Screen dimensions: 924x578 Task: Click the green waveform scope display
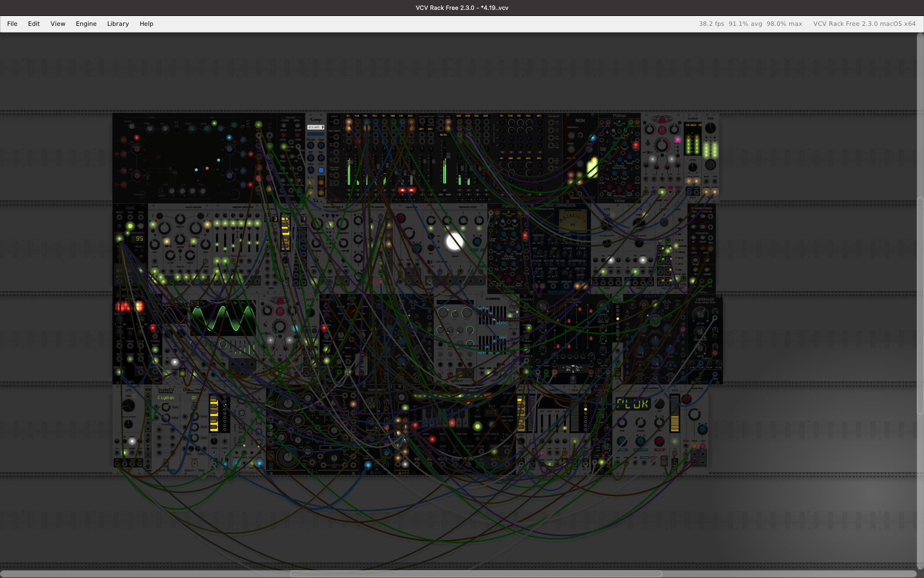pos(223,318)
